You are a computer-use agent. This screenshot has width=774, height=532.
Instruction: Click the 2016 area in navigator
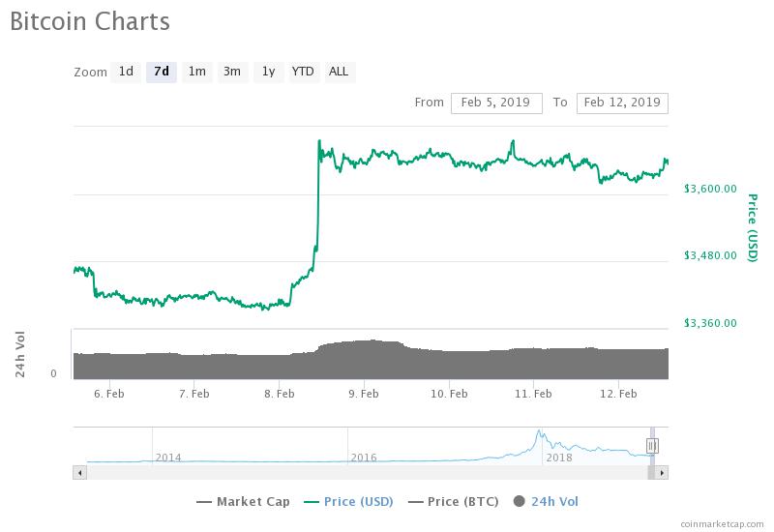[364, 458]
